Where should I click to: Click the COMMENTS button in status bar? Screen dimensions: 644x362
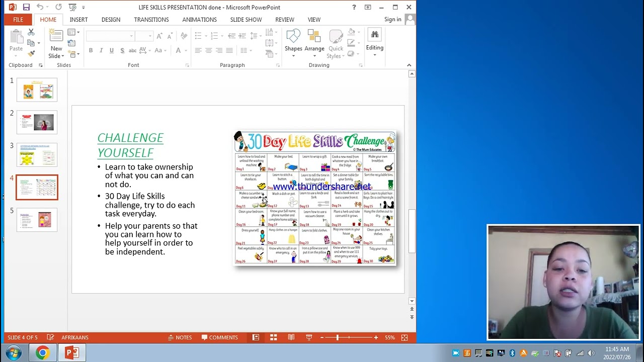tap(219, 337)
